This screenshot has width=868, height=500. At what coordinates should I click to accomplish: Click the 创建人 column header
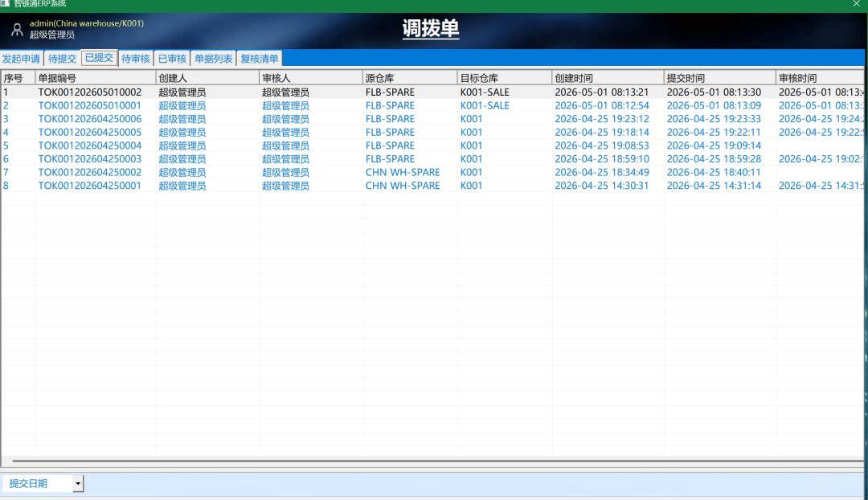207,78
